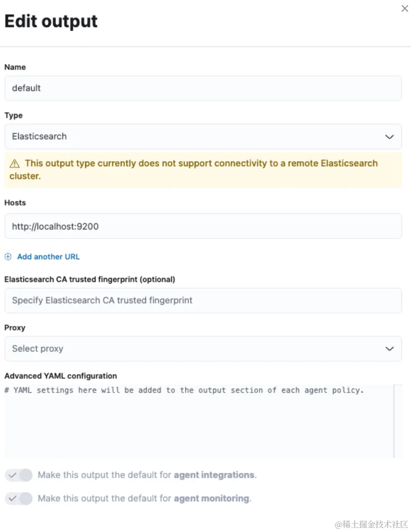Screen dimensions: 411x532
Task: Toggle default output for agent integrations
Action: [x=19, y=475]
